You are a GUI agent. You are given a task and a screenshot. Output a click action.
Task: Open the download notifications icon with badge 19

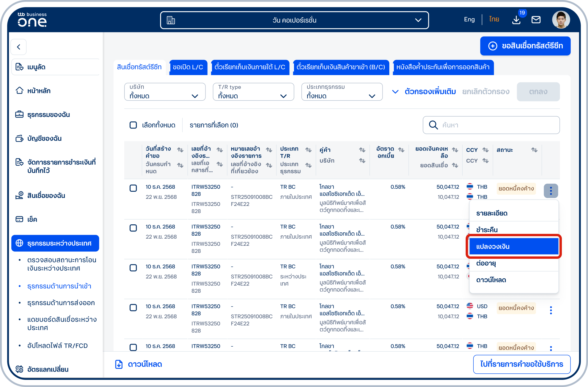[x=516, y=20]
